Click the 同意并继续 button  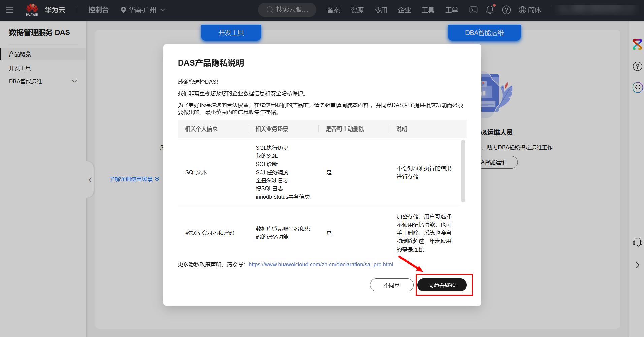[x=442, y=285]
